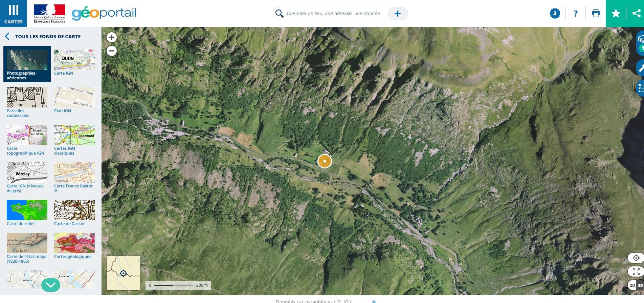The image size is (644, 303).
Task: Open the CARTES menu panel
Action: click(x=13, y=14)
